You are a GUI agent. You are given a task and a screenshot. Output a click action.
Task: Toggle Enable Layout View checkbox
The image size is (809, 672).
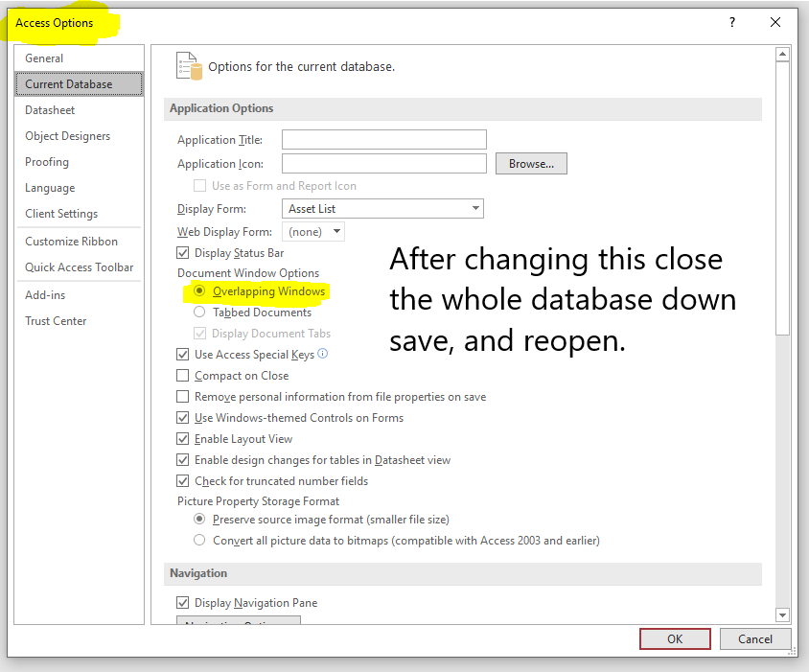point(183,439)
